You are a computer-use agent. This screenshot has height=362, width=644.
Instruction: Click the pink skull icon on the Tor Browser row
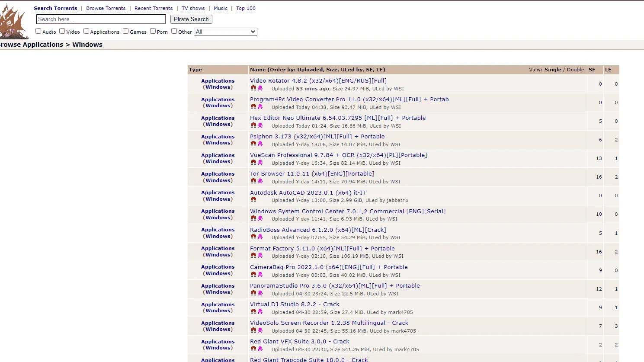click(260, 181)
